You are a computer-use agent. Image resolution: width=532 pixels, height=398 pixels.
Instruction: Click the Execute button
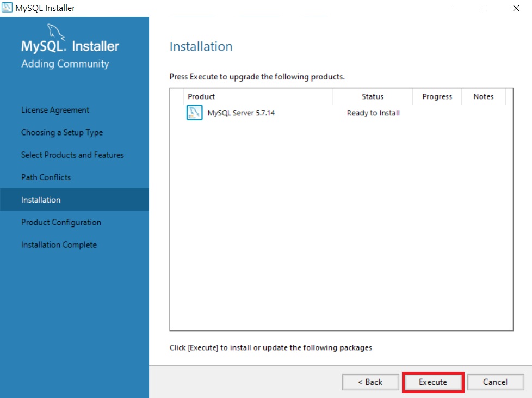(x=433, y=382)
